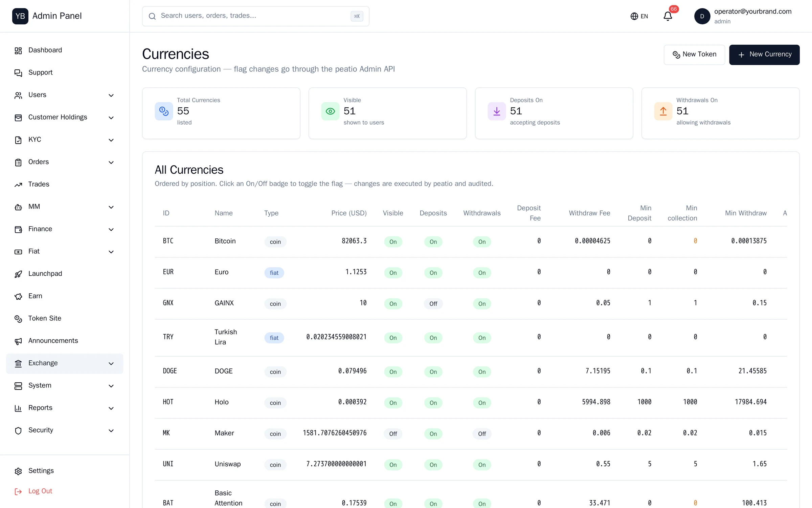The image size is (812, 508).
Task: Expand the Users sidebar section
Action: pos(65,95)
